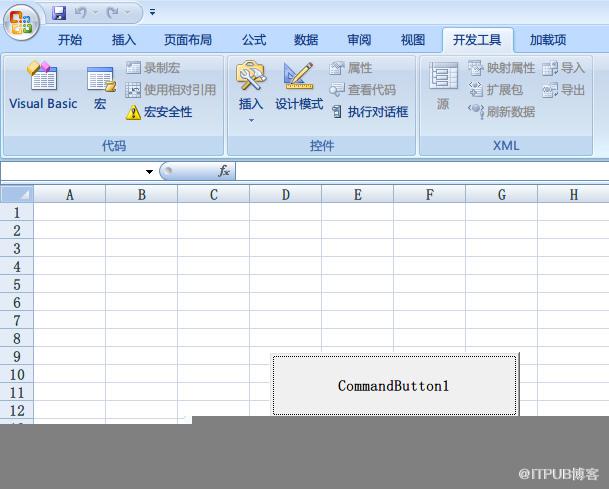Open the Redo history dropdown arrow
Screen dimensions: 609x489
(127, 12)
